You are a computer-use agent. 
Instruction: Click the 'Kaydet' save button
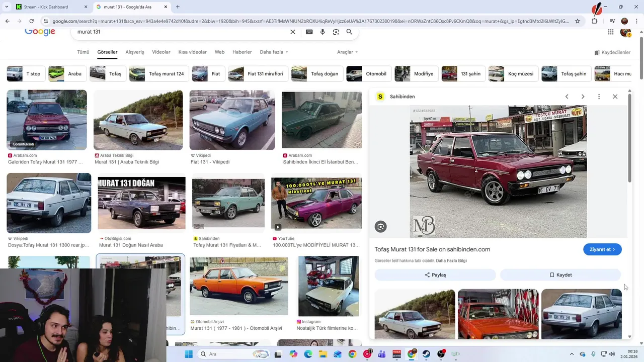click(x=560, y=275)
